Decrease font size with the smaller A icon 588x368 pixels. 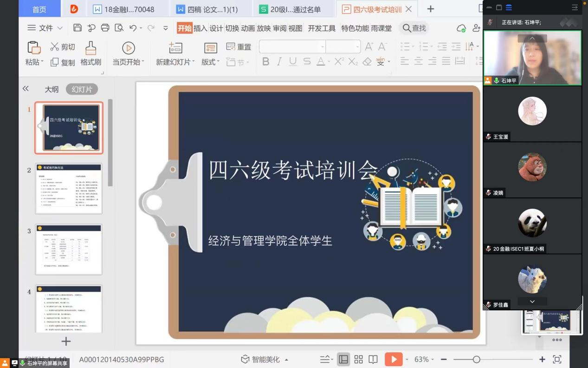(x=382, y=46)
